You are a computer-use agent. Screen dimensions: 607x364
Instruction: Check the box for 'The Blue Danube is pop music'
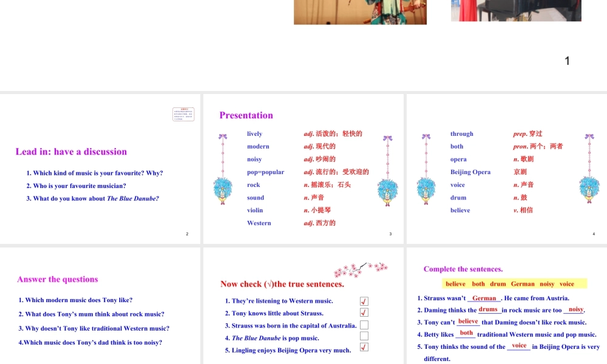tap(364, 336)
